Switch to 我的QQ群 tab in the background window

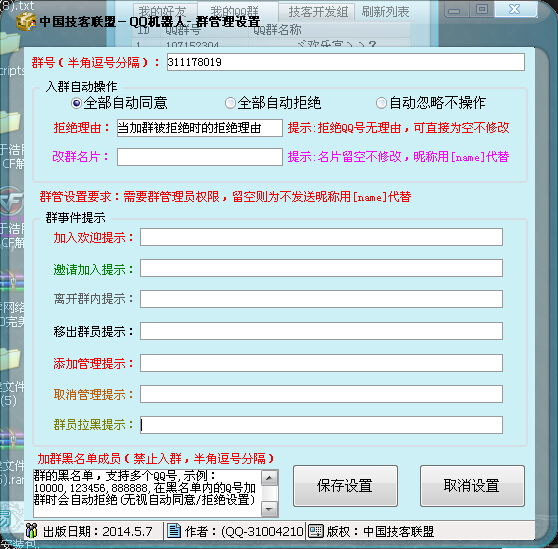point(238,12)
